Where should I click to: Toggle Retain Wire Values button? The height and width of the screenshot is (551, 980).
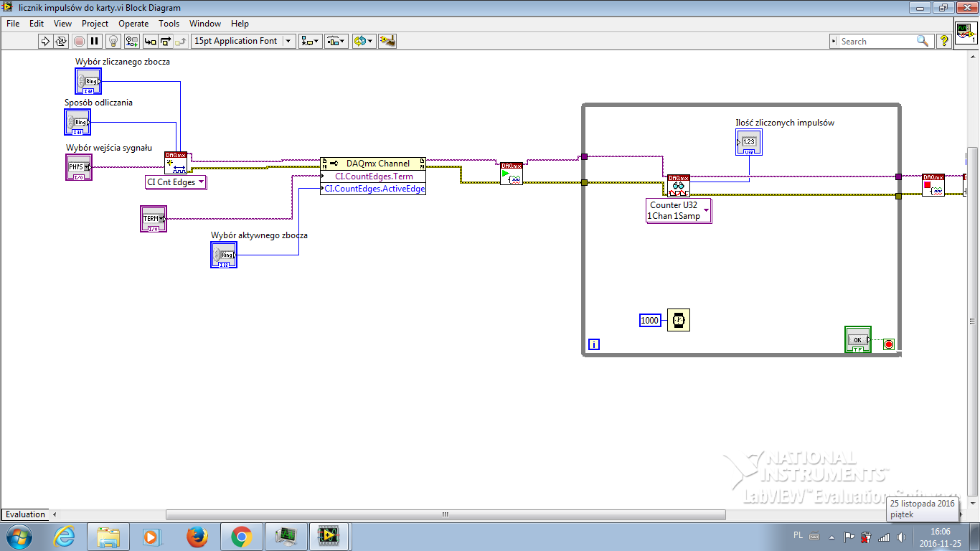131,41
